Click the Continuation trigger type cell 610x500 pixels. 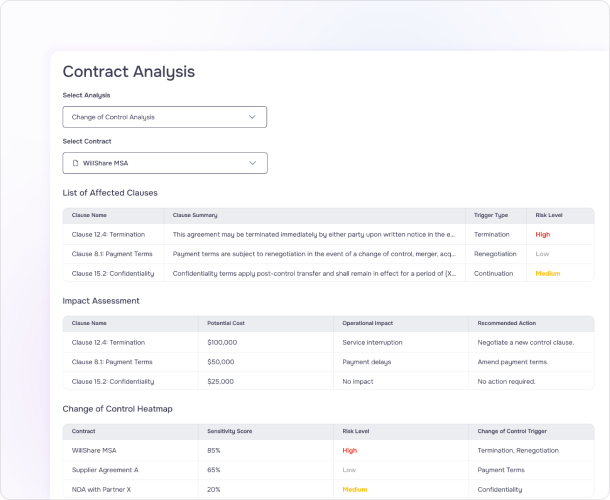(493, 274)
